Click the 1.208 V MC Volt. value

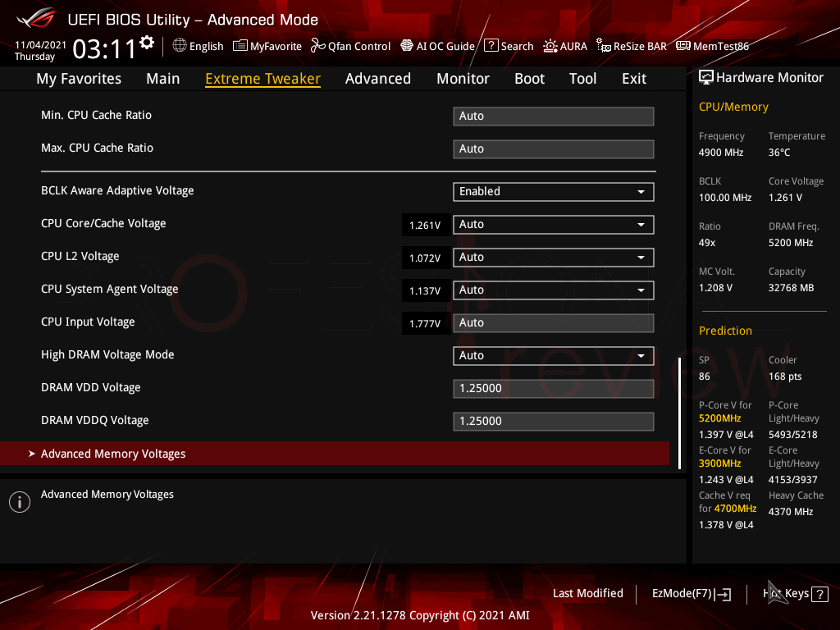coord(715,288)
